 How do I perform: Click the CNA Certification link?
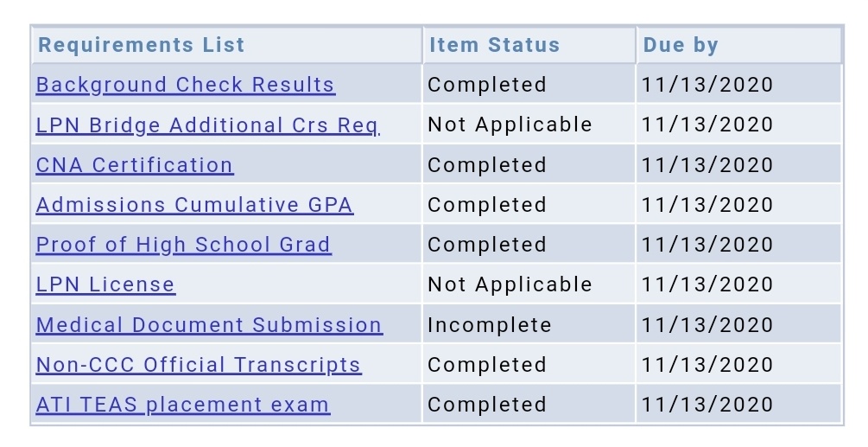coord(135,165)
